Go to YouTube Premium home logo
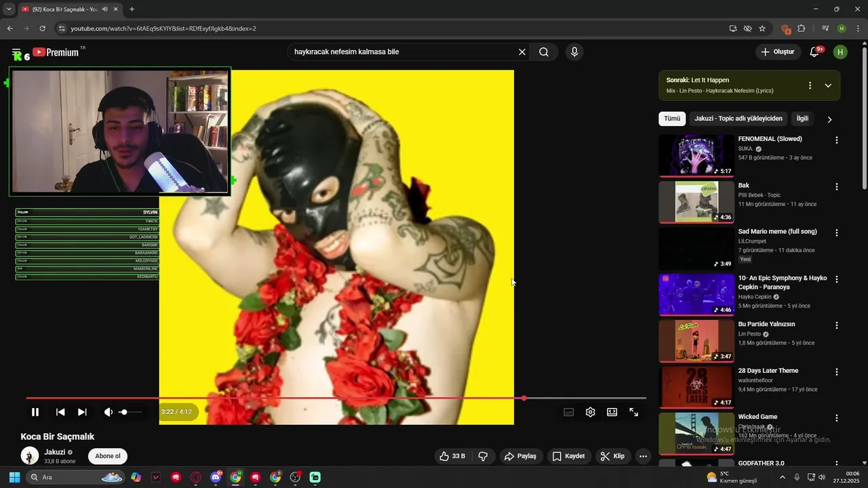Screen dimensions: 868x488 point(56,52)
